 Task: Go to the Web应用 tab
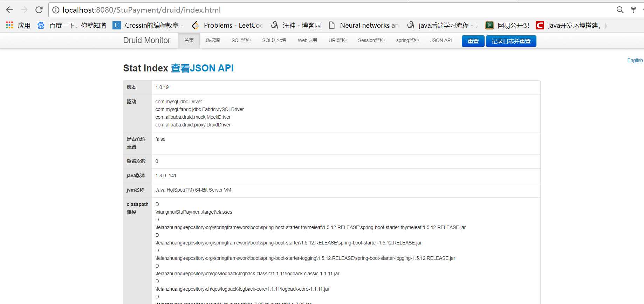click(307, 41)
